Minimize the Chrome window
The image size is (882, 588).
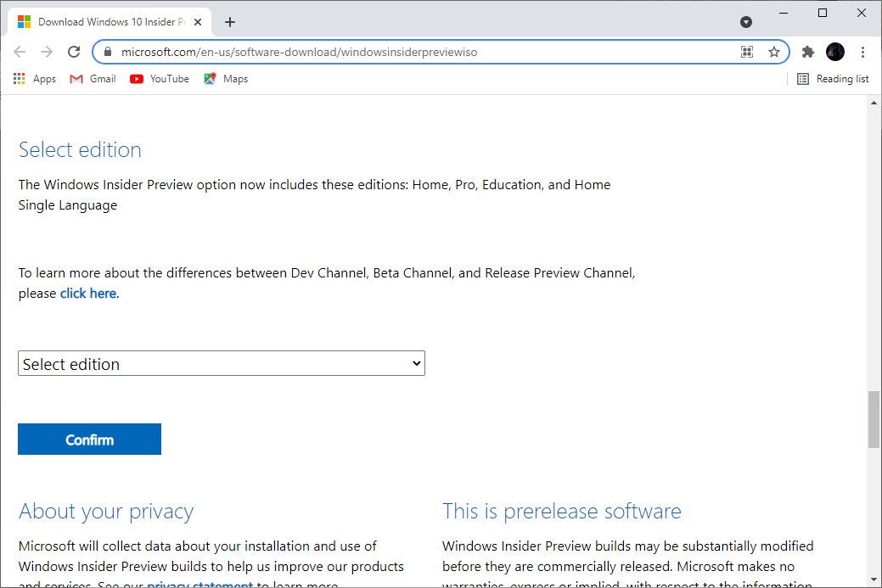(x=784, y=13)
